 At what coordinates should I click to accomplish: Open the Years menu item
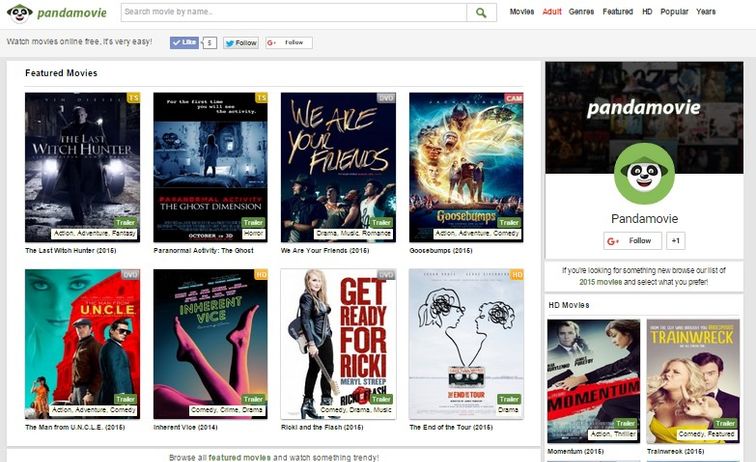tap(705, 12)
